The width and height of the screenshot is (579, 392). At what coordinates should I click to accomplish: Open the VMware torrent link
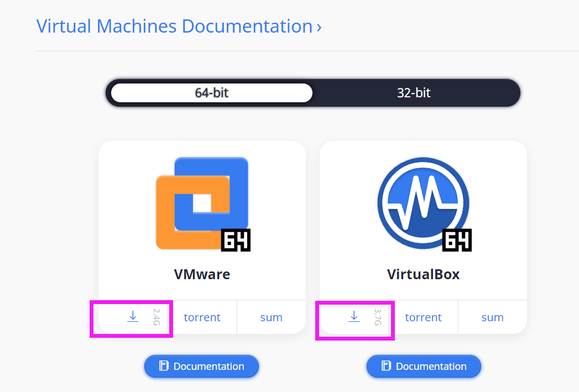(202, 317)
